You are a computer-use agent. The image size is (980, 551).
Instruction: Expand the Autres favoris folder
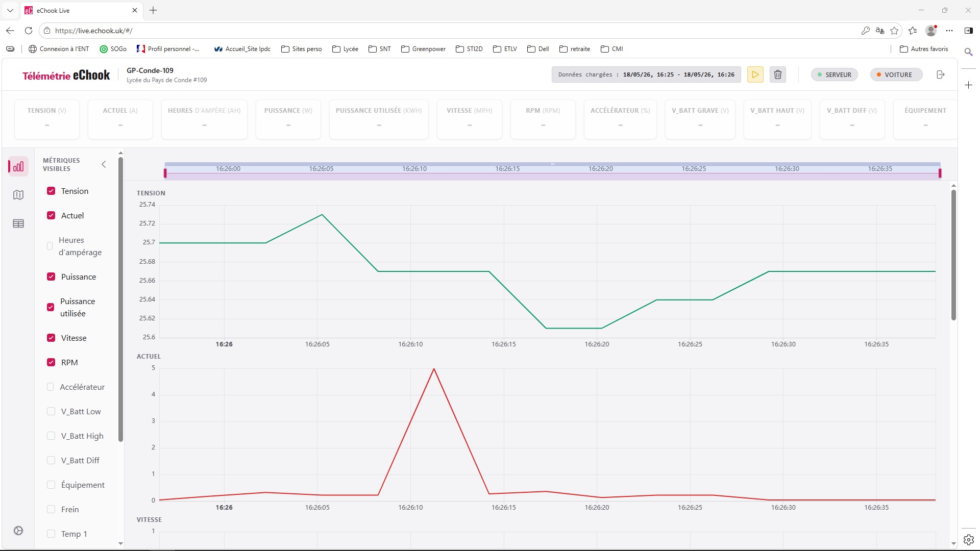click(x=924, y=49)
